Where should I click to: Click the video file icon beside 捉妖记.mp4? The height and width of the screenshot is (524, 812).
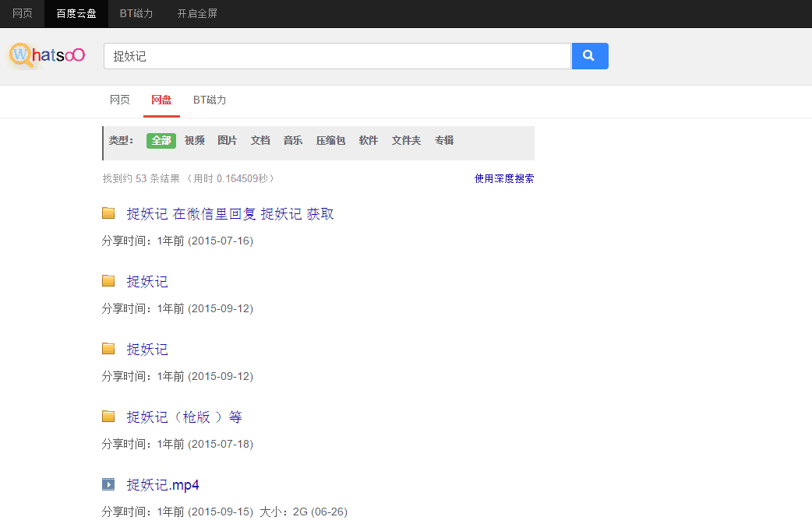[108, 484]
